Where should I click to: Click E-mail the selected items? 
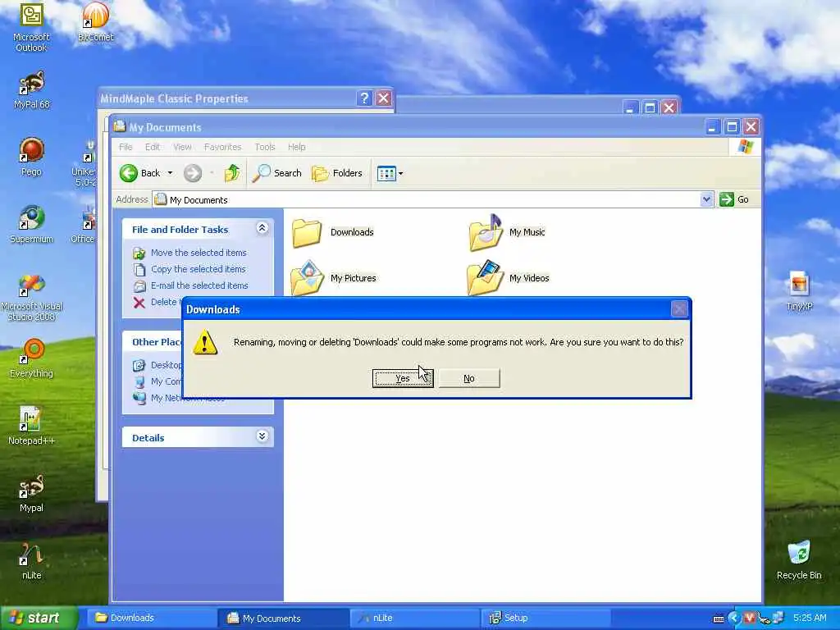(199, 285)
